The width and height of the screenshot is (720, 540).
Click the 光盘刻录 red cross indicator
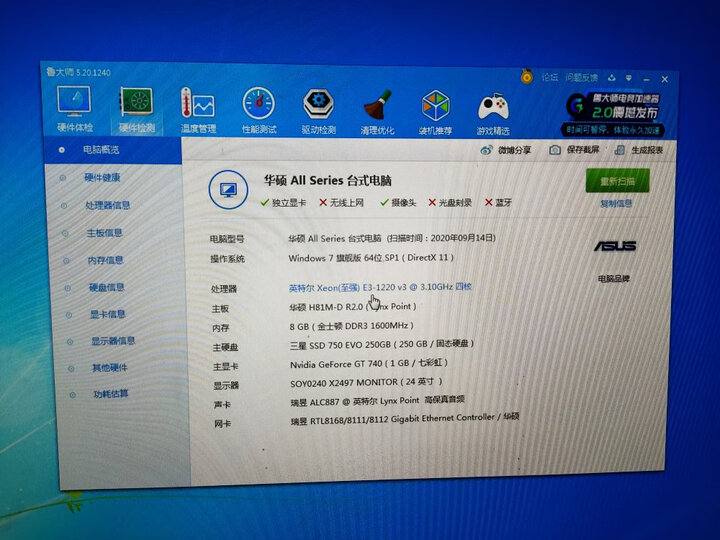(450, 202)
